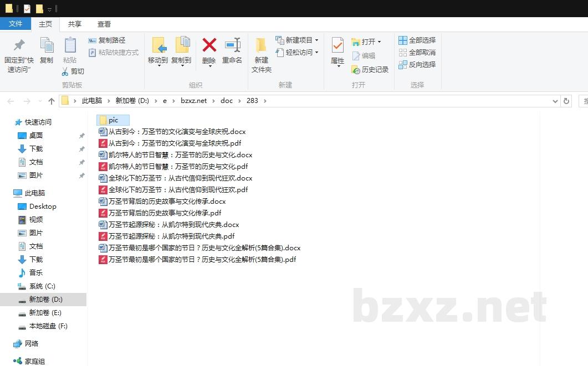This screenshot has width=588, height=366.
Task: Open the Easy Access dropdown
Action: 316,53
